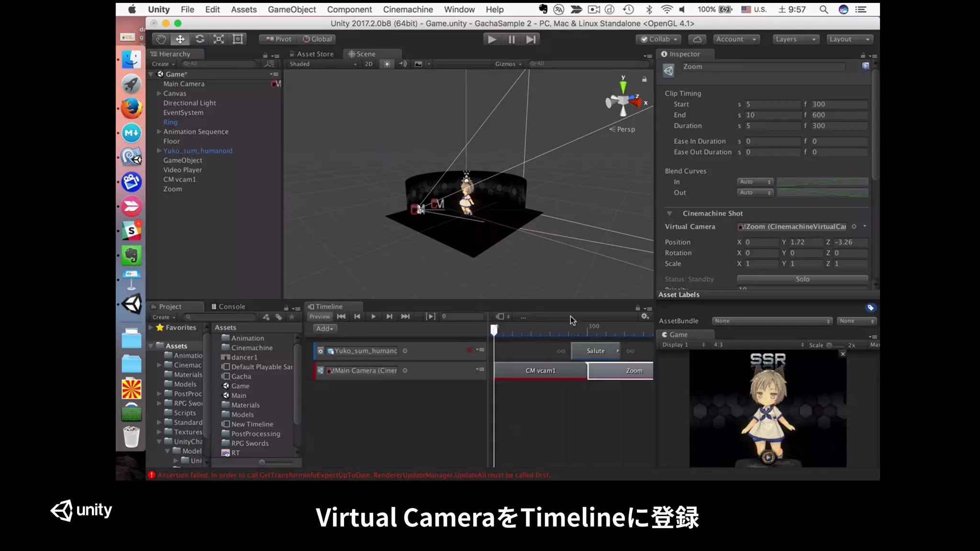Toggle scene gizmo lock icon
The image size is (980, 551).
645,79
